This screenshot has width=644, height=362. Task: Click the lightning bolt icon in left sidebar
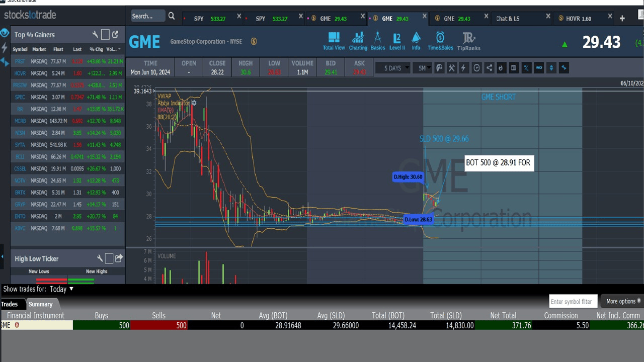[x=5, y=48]
